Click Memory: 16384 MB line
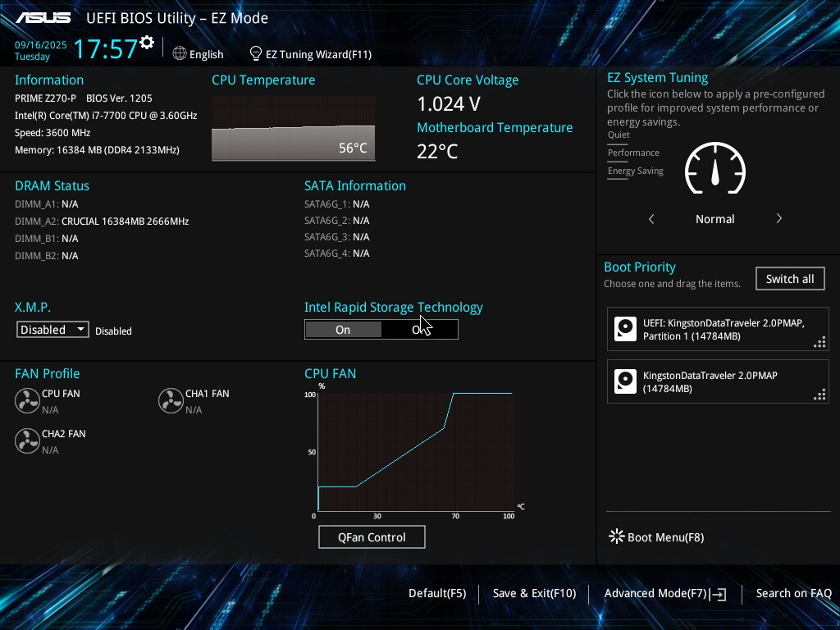The width and height of the screenshot is (840, 630). click(97, 149)
